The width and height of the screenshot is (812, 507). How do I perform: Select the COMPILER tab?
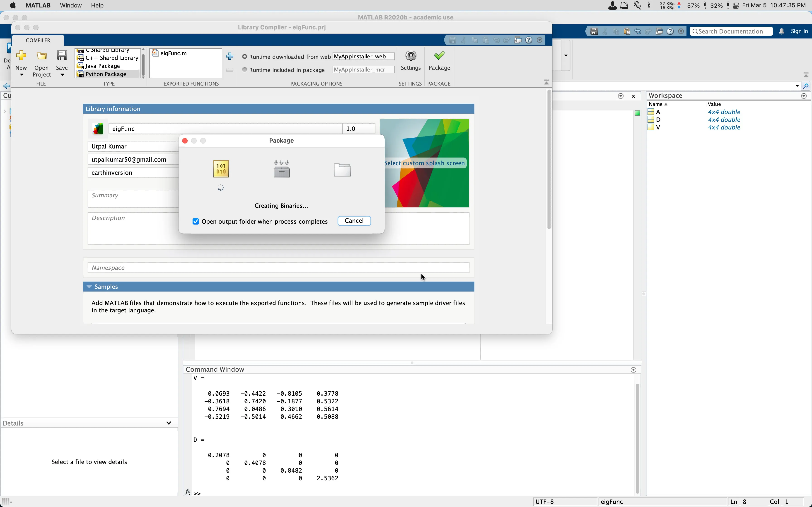(38, 40)
